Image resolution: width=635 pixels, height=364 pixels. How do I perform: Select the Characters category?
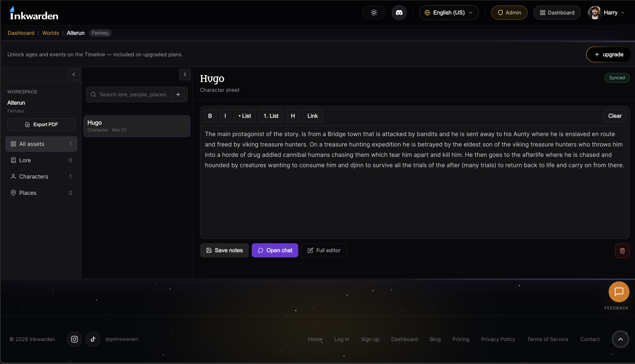point(41,177)
